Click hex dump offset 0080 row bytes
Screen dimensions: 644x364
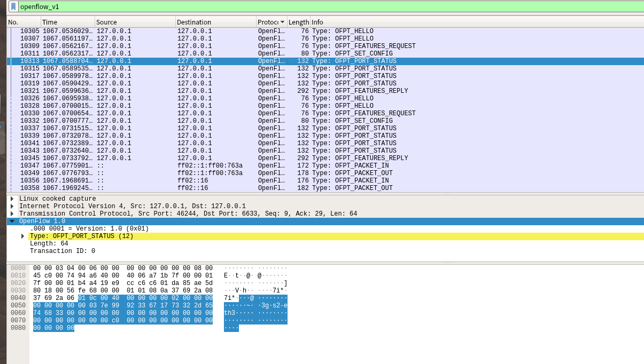[53, 328]
